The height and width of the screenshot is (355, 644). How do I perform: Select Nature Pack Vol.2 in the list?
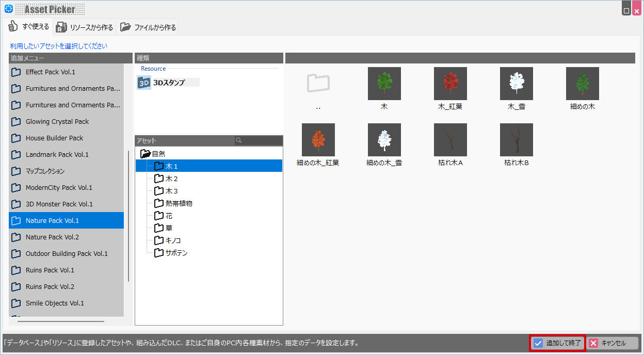pyautogui.click(x=52, y=237)
